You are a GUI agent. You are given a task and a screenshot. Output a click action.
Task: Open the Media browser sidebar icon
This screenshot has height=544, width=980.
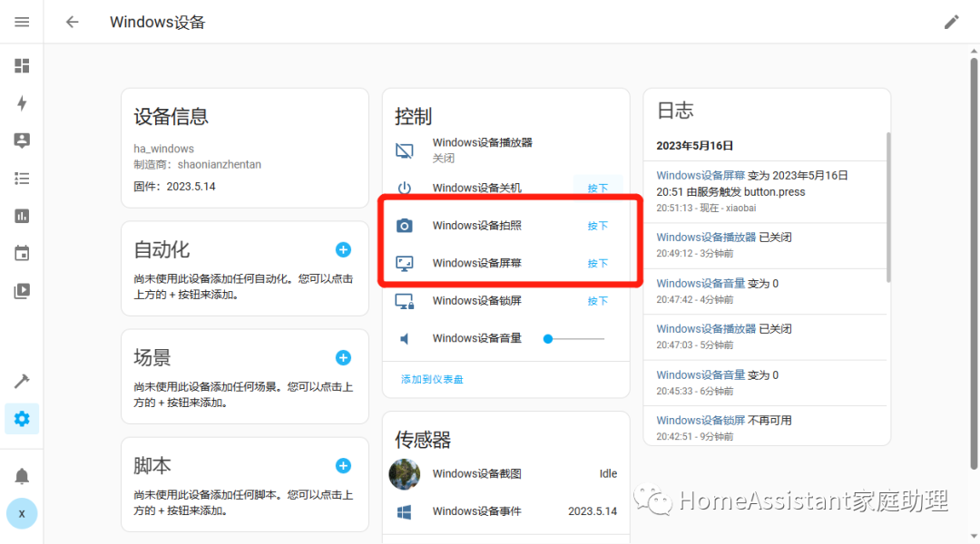(22, 291)
